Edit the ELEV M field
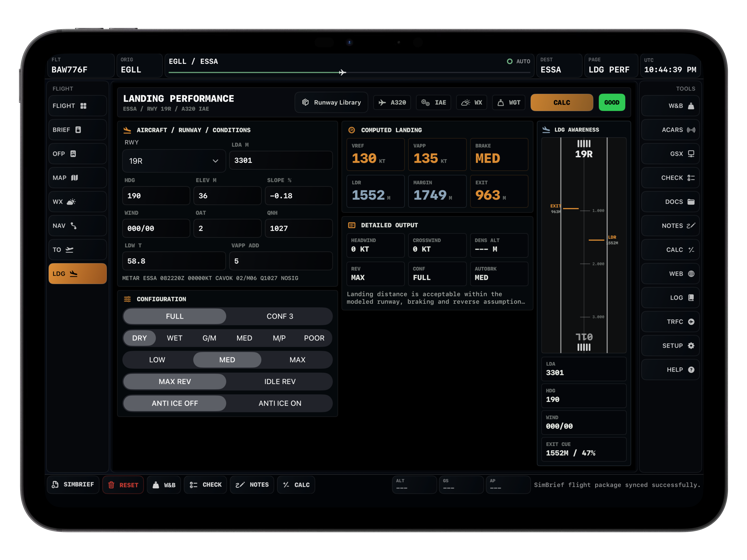The image size is (747, 560). 227,196
